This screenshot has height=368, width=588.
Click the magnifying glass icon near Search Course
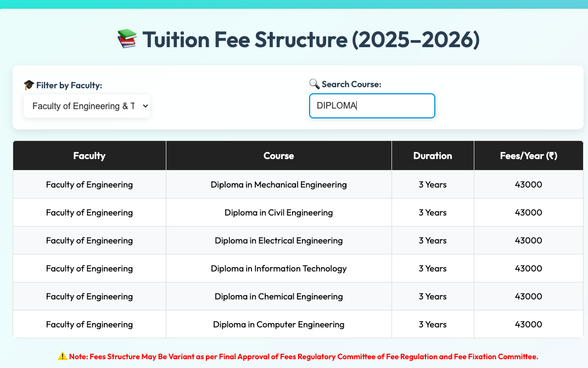[314, 84]
